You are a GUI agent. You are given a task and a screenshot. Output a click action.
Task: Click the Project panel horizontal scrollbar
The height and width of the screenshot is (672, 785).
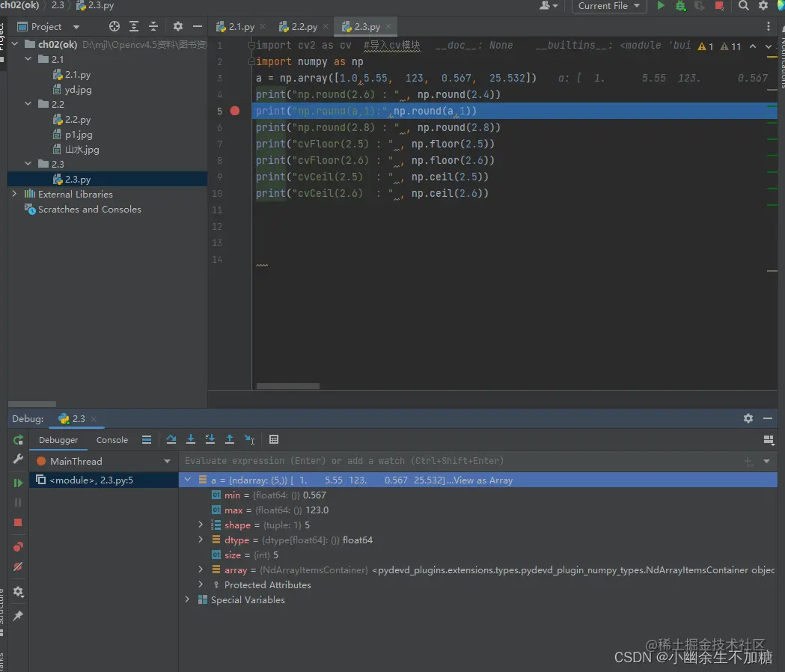32,404
